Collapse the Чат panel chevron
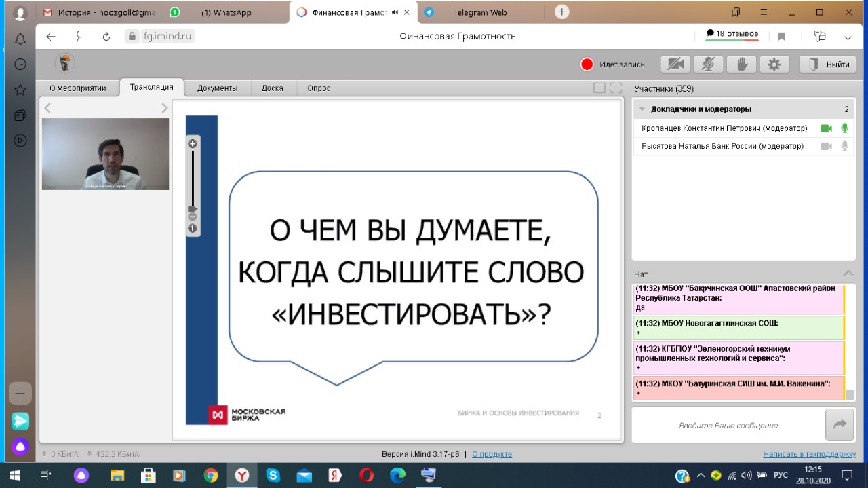The height and width of the screenshot is (488, 868). [x=848, y=274]
